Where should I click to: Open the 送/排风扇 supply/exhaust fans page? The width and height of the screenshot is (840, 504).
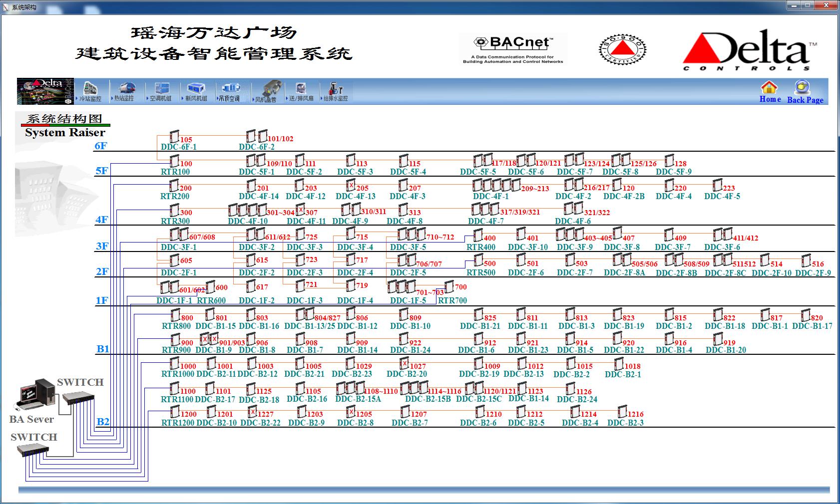point(301,91)
